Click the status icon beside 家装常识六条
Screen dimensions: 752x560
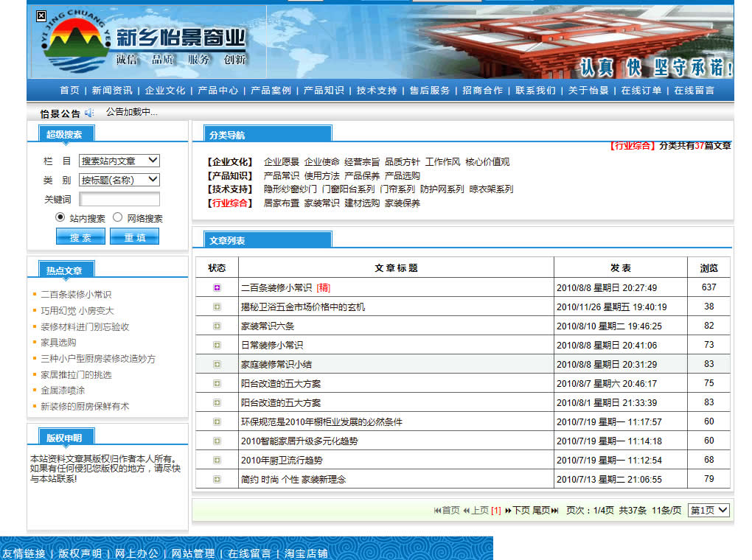217,326
